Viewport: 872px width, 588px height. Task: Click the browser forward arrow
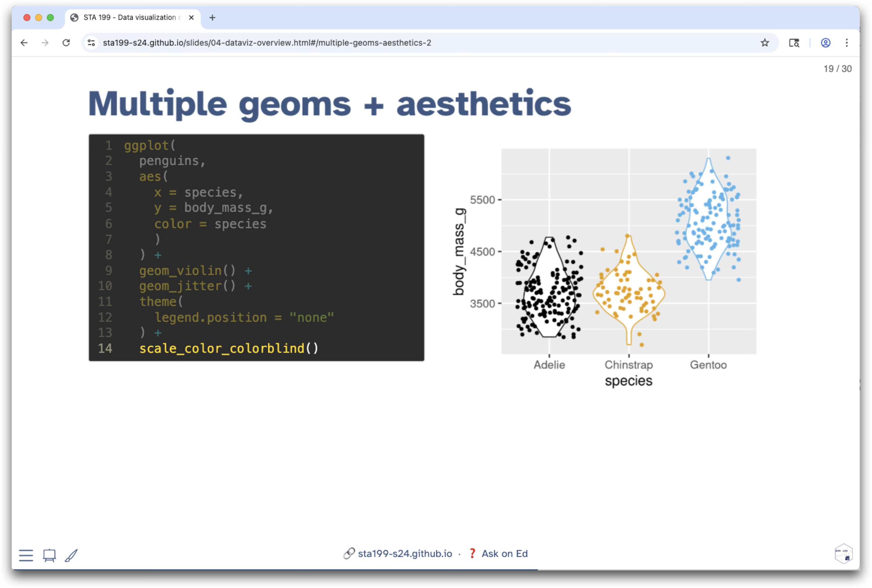pos(45,43)
